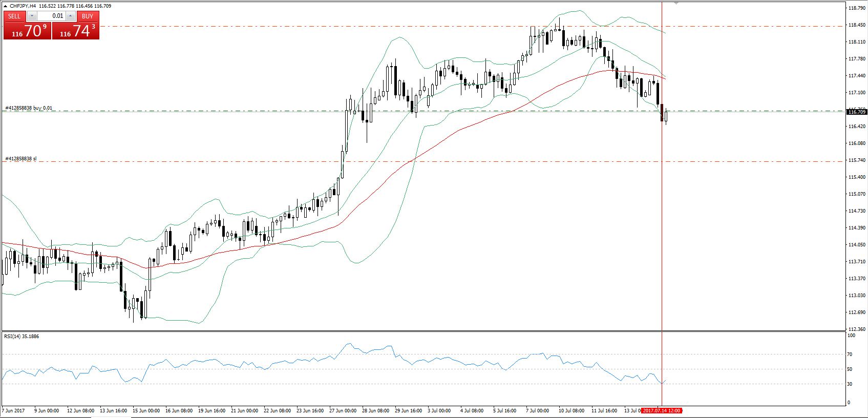The image size is (868, 418).
Task: Click the current price label 116.709
Action: pos(857,112)
